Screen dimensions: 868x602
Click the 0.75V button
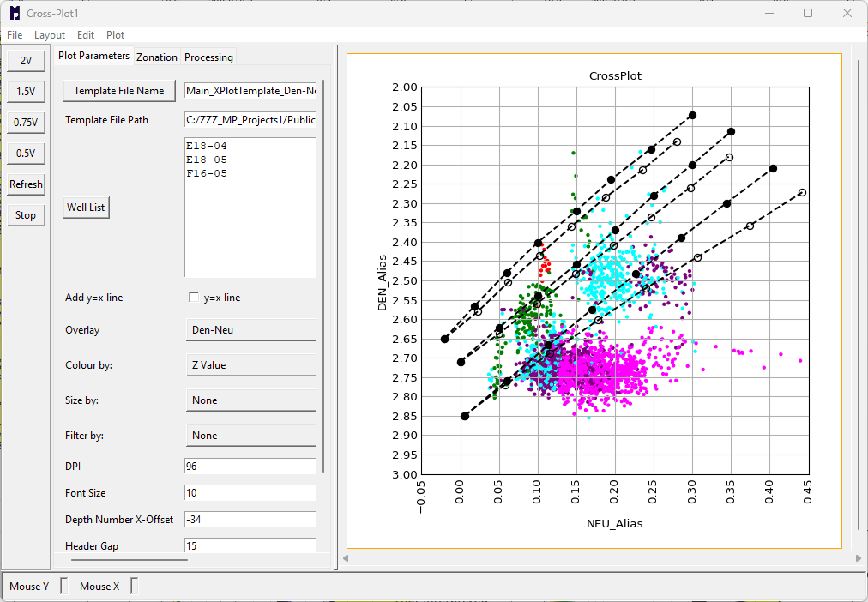coord(26,123)
